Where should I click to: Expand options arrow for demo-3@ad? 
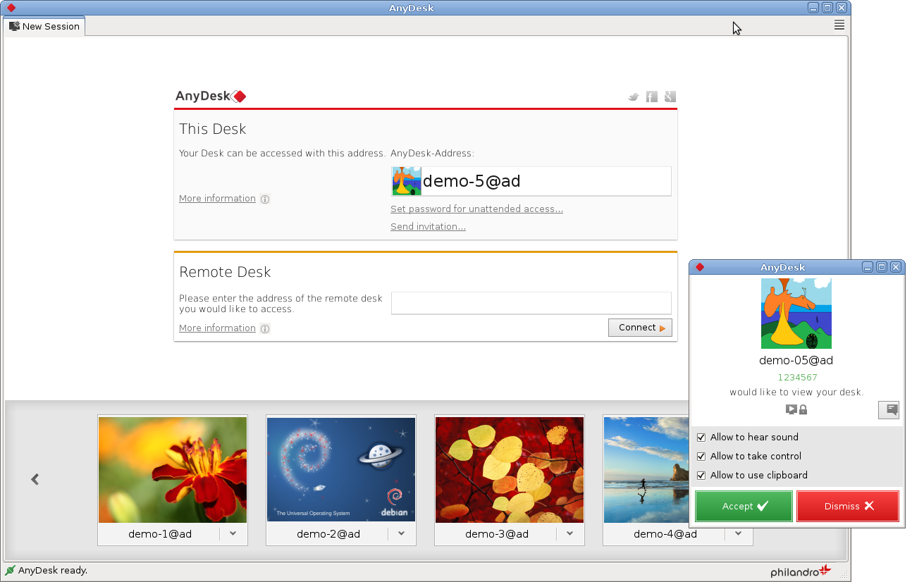point(569,534)
